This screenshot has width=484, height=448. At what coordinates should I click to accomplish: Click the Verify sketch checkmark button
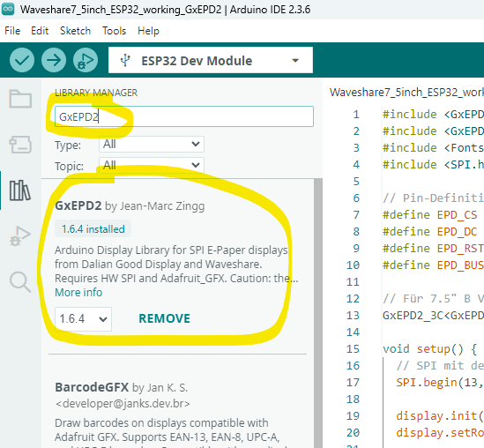tap(22, 60)
